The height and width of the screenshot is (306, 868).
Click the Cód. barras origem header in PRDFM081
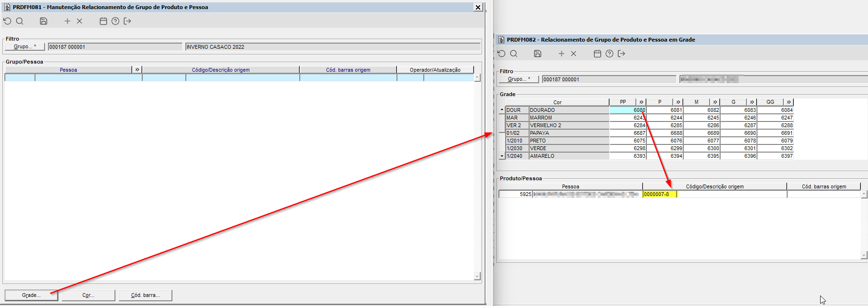(348, 70)
